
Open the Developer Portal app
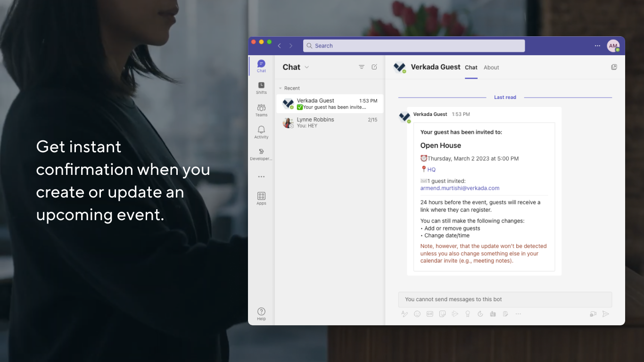[x=261, y=154]
